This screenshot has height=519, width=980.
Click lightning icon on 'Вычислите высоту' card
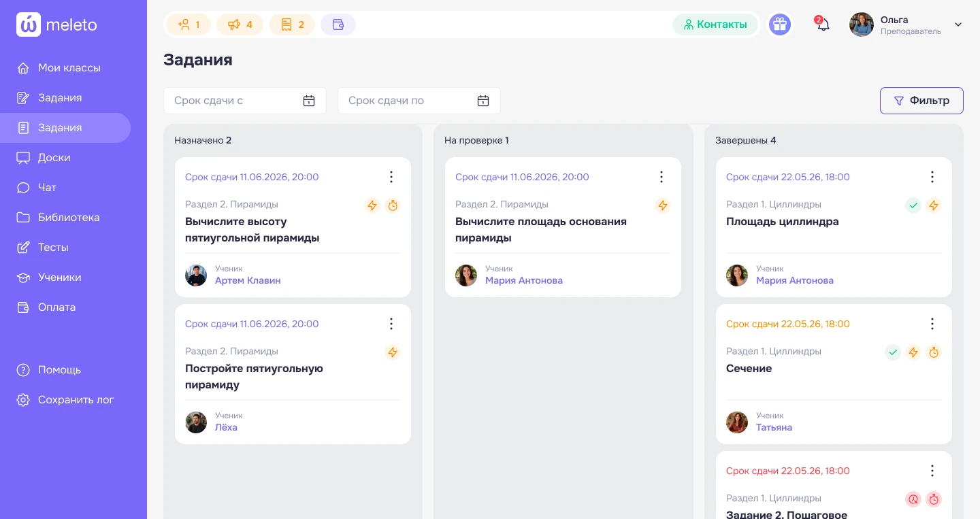pyautogui.click(x=372, y=205)
